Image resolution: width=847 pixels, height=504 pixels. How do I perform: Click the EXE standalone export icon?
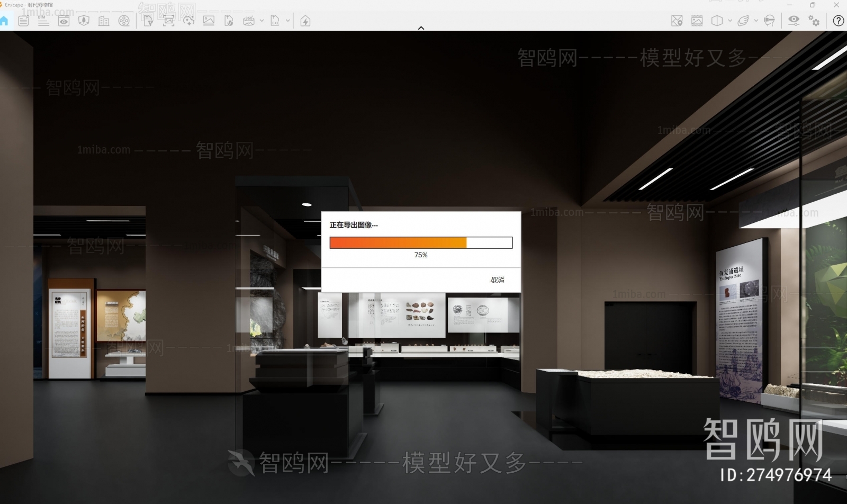(275, 21)
